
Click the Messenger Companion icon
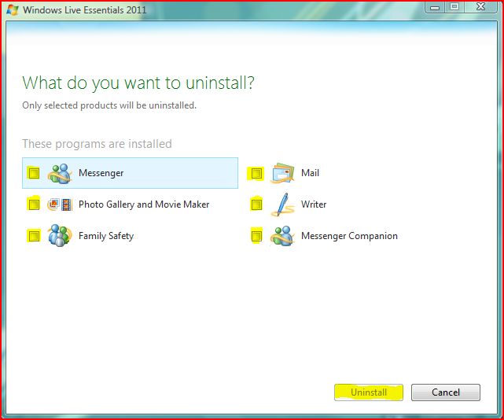pos(282,236)
